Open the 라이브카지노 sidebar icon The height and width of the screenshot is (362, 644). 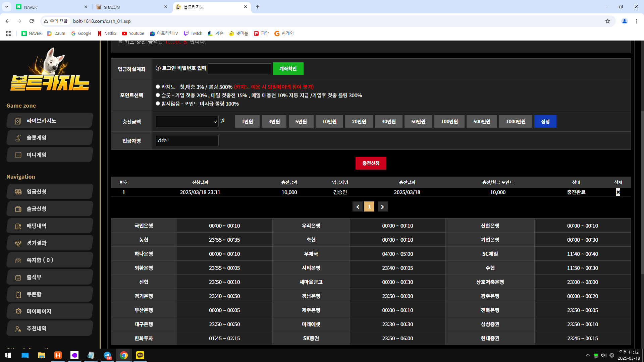tap(18, 121)
